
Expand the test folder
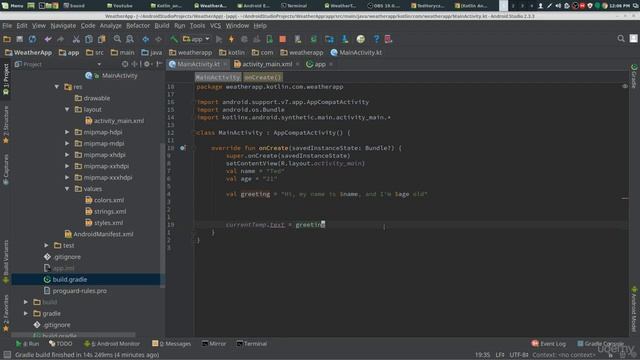point(47,245)
